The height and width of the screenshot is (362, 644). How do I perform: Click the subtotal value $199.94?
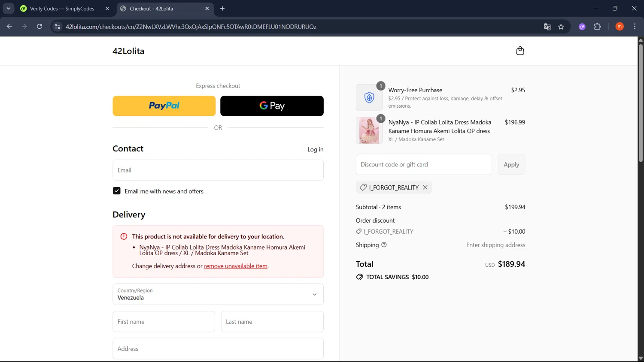[x=515, y=207]
